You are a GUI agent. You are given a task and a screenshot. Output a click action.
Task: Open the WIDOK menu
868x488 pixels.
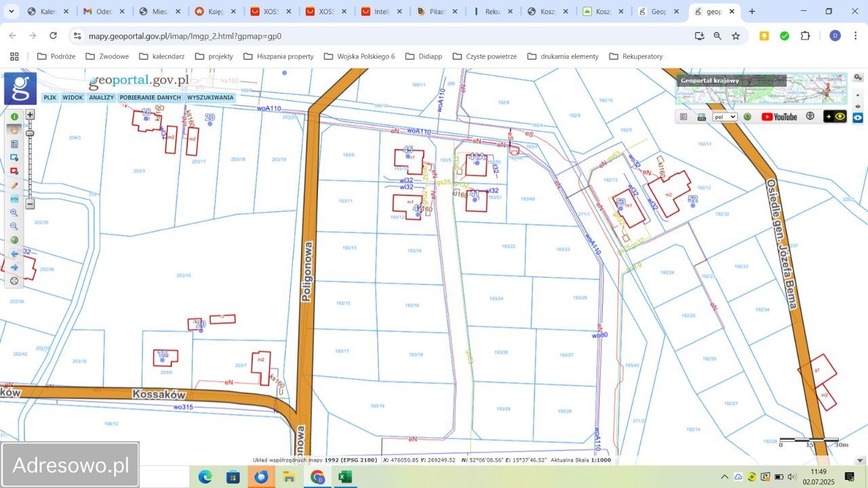[73, 98]
